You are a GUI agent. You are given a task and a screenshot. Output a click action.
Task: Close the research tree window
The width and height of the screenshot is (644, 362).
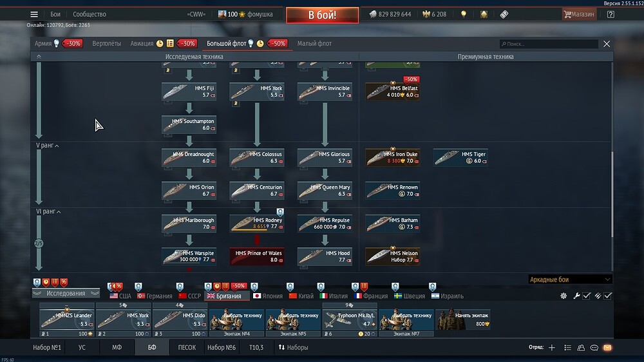tap(607, 44)
